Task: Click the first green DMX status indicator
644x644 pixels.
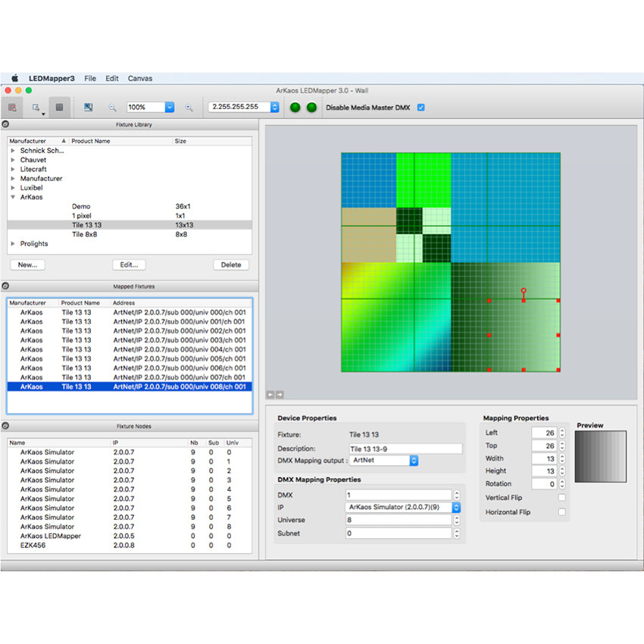Action: pyautogui.click(x=295, y=107)
